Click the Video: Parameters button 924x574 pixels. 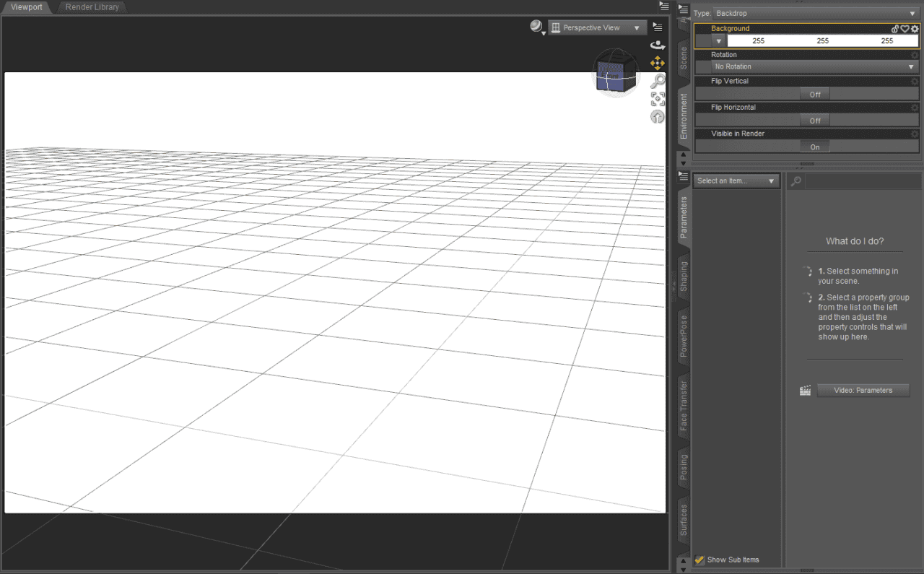(x=863, y=390)
